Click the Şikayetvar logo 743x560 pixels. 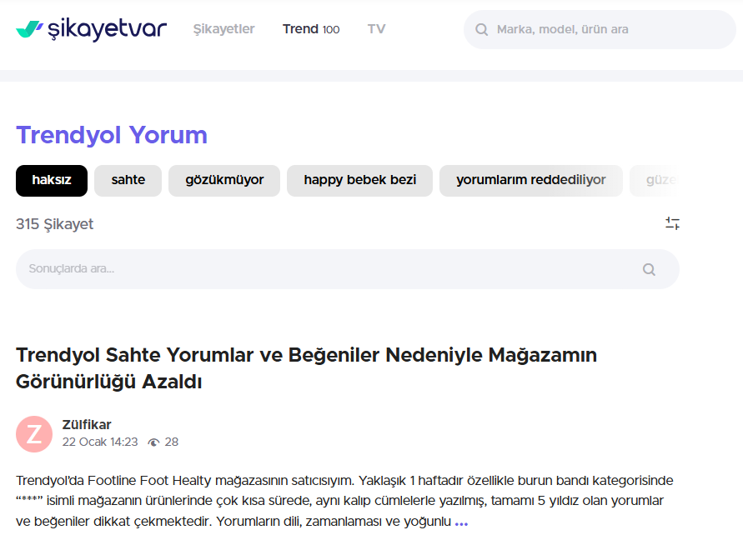[92, 29]
